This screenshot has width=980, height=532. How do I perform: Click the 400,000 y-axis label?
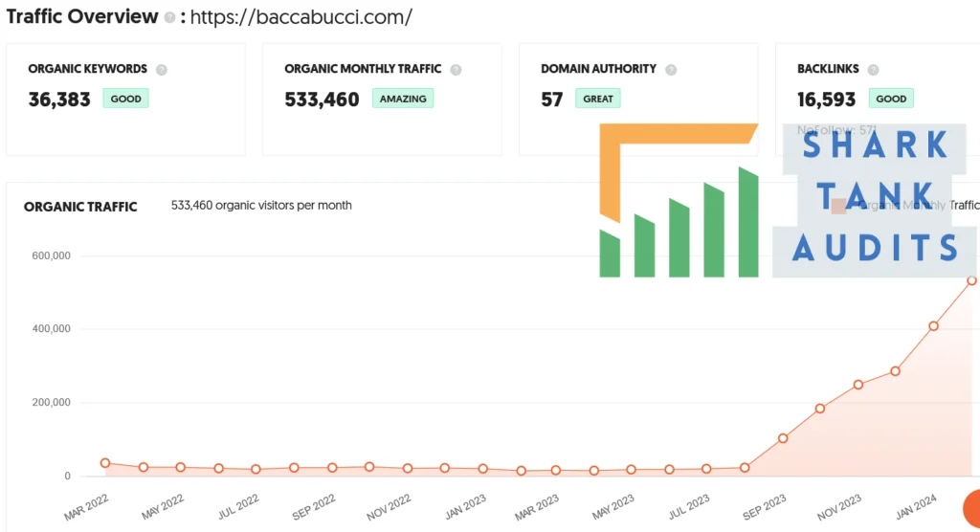pyautogui.click(x=52, y=329)
